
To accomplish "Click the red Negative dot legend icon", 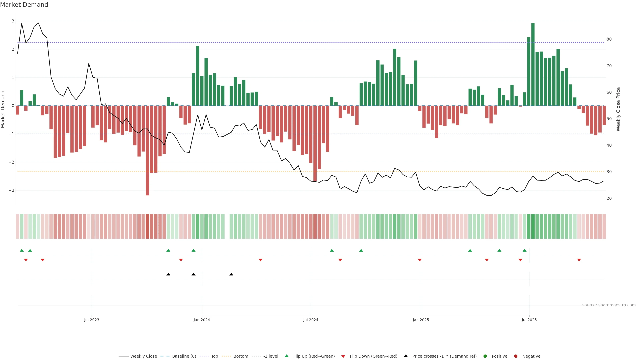I will tap(516, 356).
